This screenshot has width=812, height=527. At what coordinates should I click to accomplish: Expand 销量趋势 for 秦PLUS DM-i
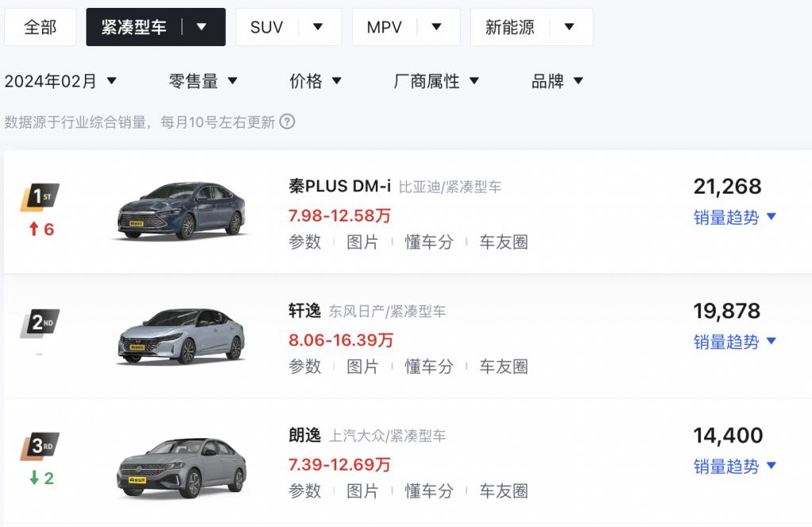coord(734,217)
